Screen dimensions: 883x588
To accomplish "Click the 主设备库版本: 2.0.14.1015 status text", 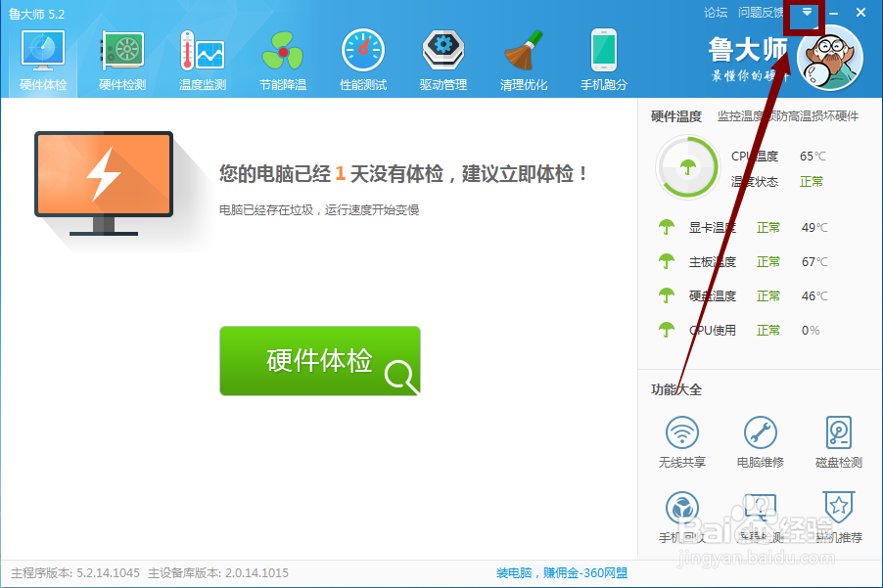I will (x=218, y=572).
